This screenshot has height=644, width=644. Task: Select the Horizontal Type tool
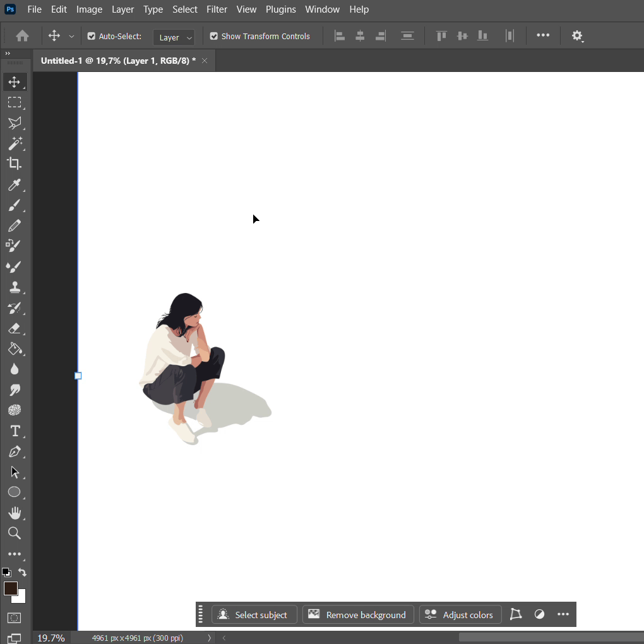point(14,431)
